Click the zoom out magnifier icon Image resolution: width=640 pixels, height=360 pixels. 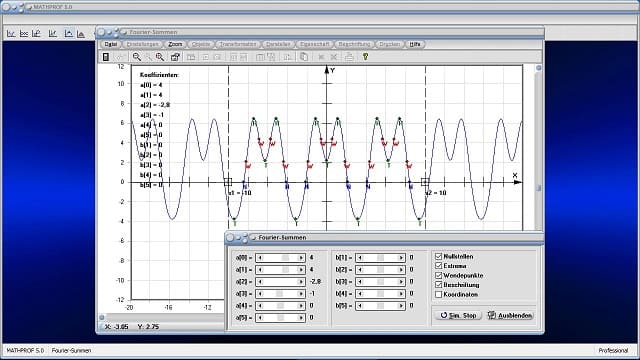137,57
